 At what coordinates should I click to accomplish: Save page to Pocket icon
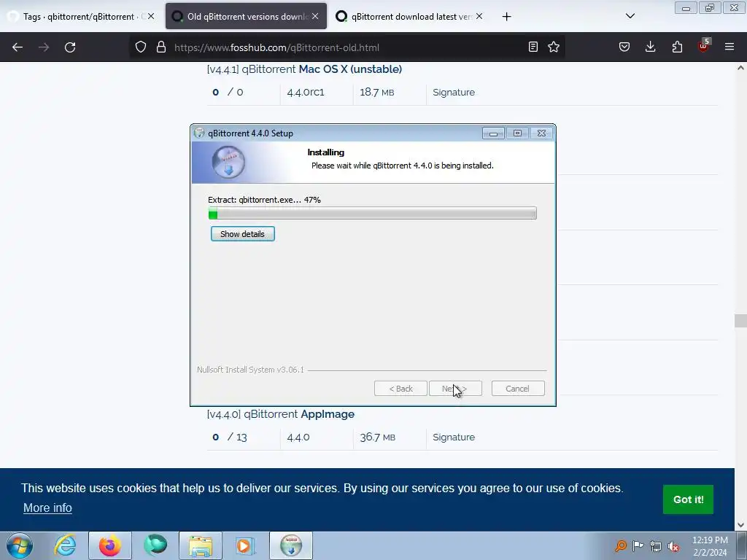[624, 47]
